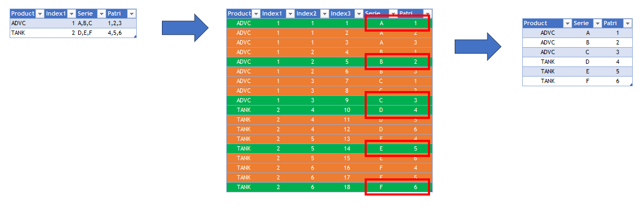The width and height of the screenshot is (644, 210).
Task: Open Patri filter dropdown in right table
Action: [x=627, y=24]
